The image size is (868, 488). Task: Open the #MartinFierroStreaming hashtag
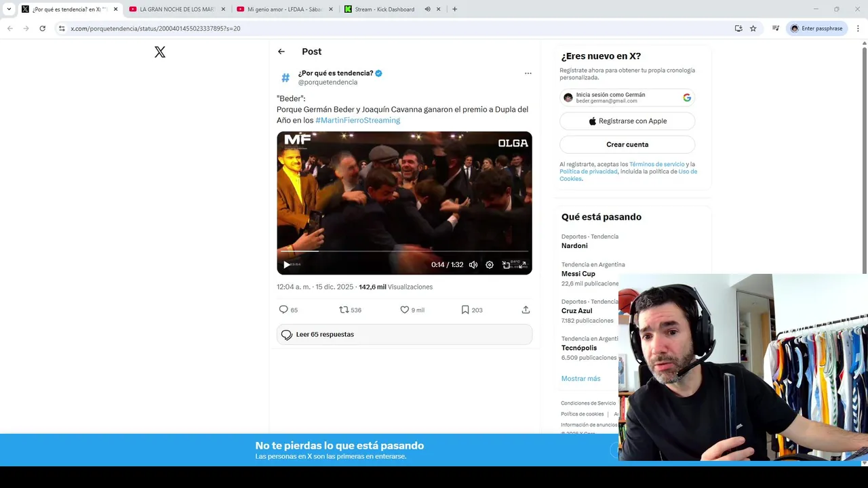click(x=358, y=120)
